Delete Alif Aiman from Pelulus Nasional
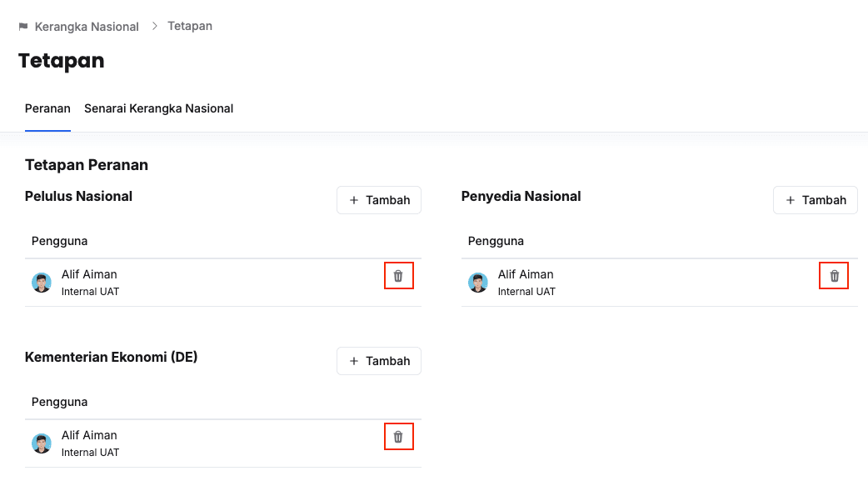The width and height of the screenshot is (868, 481). (398, 276)
